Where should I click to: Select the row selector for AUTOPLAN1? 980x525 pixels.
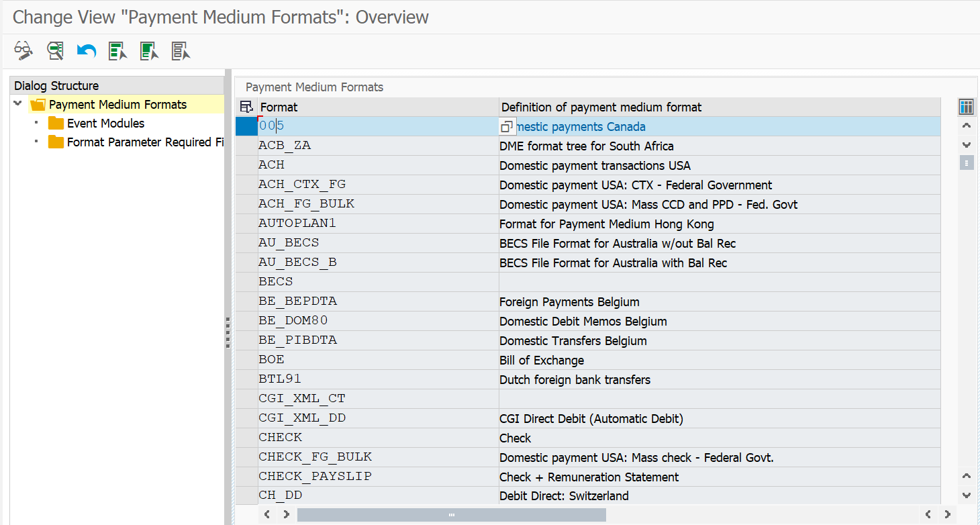point(246,224)
